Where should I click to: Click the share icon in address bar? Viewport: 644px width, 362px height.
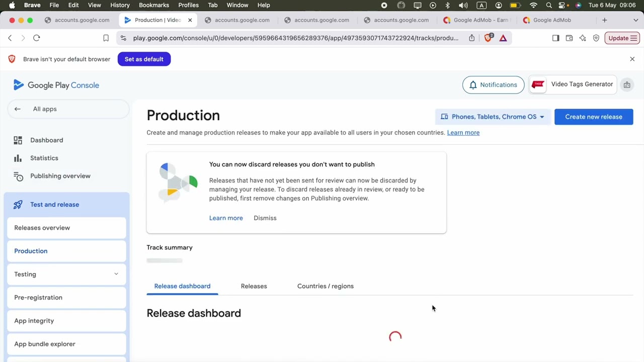coord(472,38)
